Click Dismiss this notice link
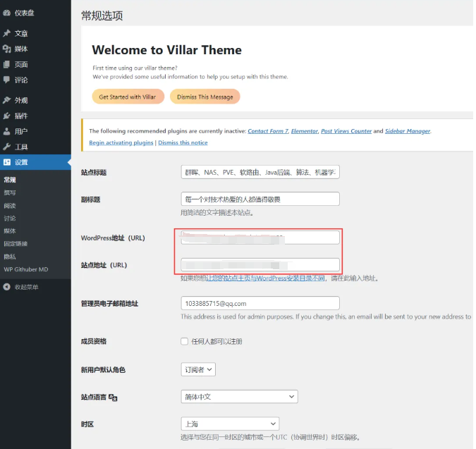This screenshot has width=476, height=449. point(183,142)
